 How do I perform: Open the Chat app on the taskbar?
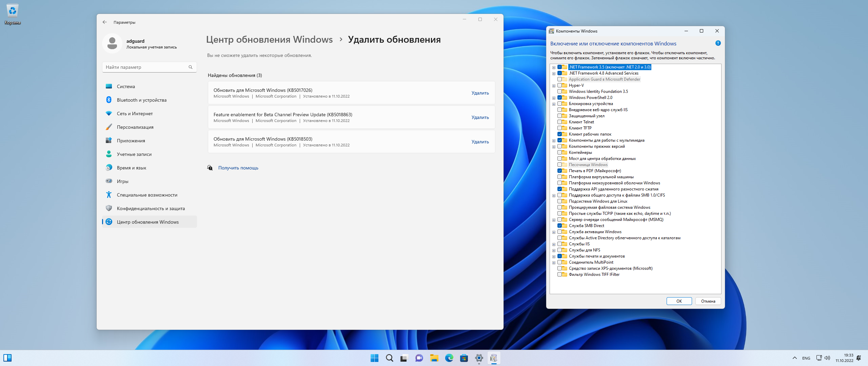tap(419, 358)
